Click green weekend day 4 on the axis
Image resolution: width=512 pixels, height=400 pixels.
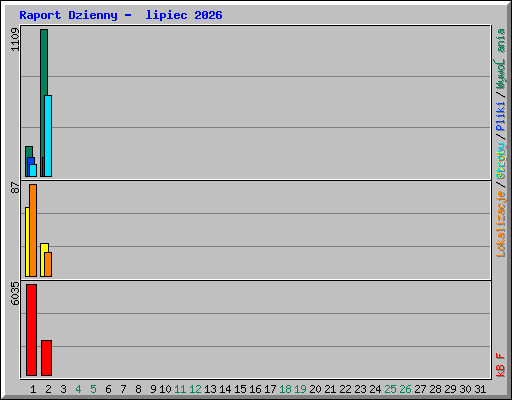78,389
